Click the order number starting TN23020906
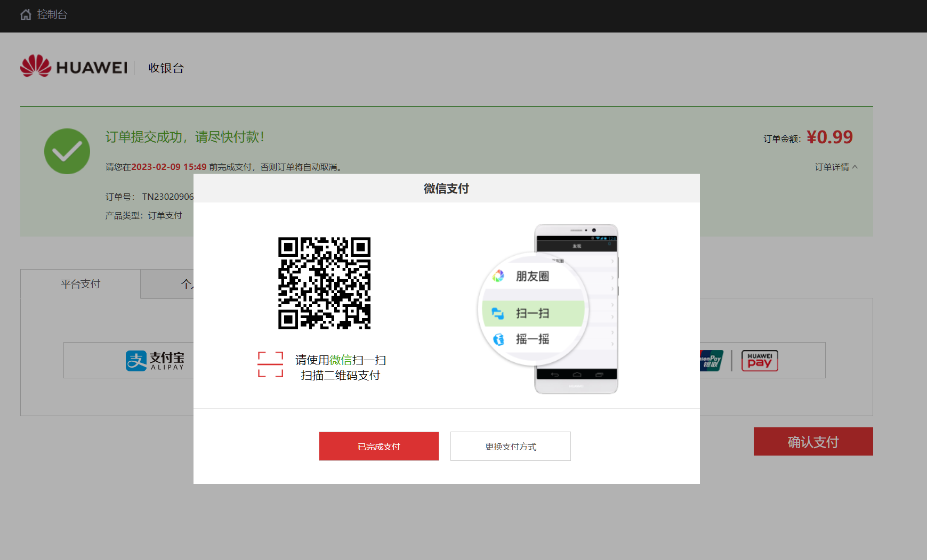 [168, 197]
